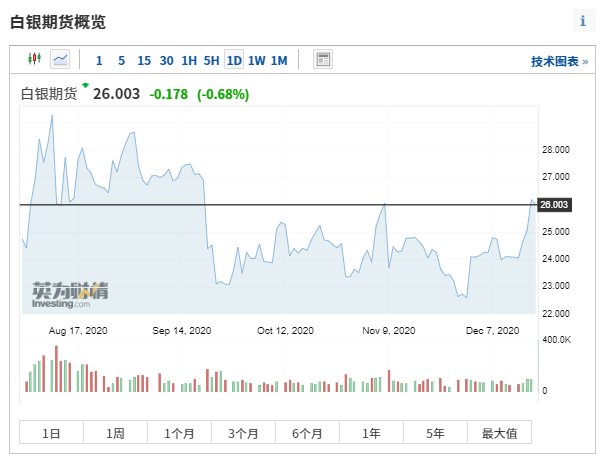Viewport: 605px width, 464px height.
Task: Click the Oct 12, 2020 date label
Action: (x=286, y=331)
